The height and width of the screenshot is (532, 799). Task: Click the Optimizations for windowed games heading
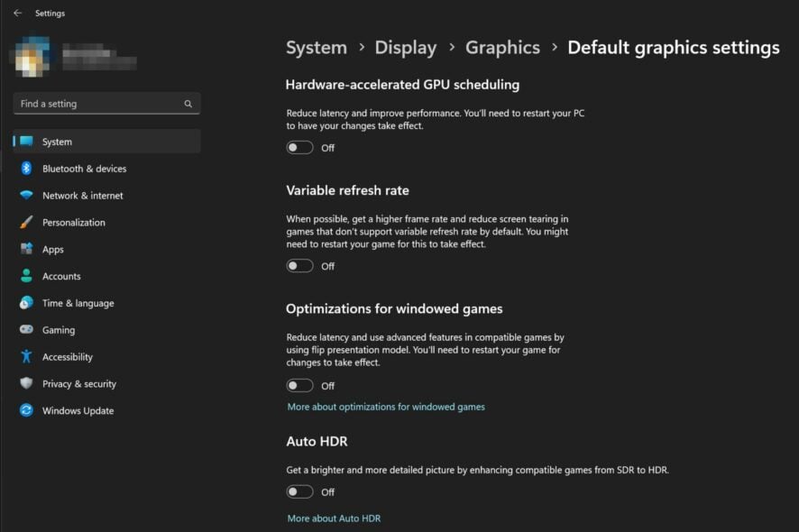click(x=394, y=308)
